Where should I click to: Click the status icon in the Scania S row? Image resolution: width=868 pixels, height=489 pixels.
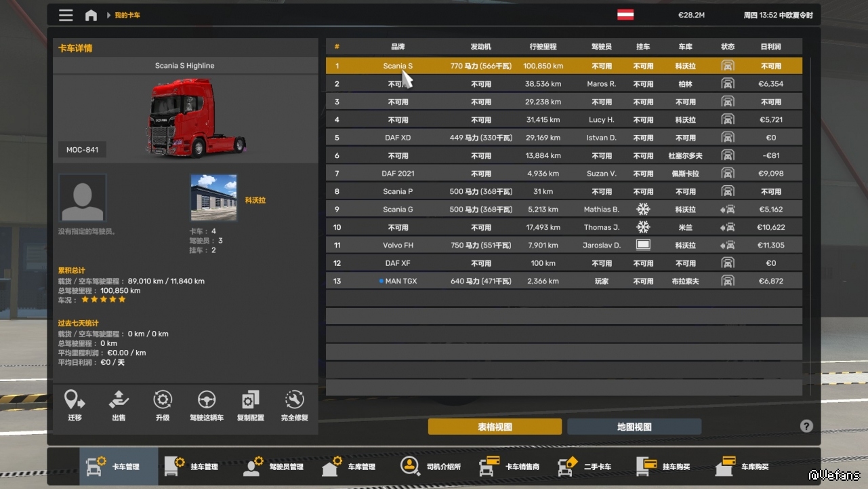[x=728, y=66]
